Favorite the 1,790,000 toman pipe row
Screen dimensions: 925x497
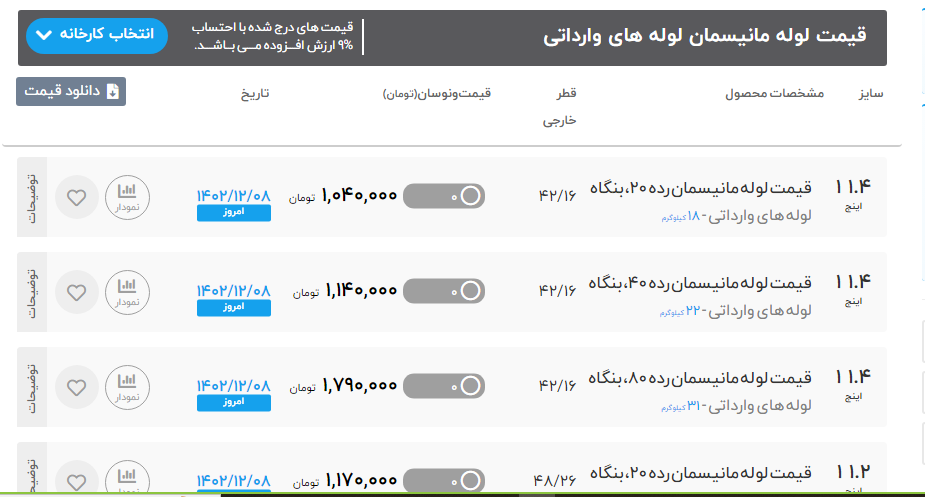77,387
